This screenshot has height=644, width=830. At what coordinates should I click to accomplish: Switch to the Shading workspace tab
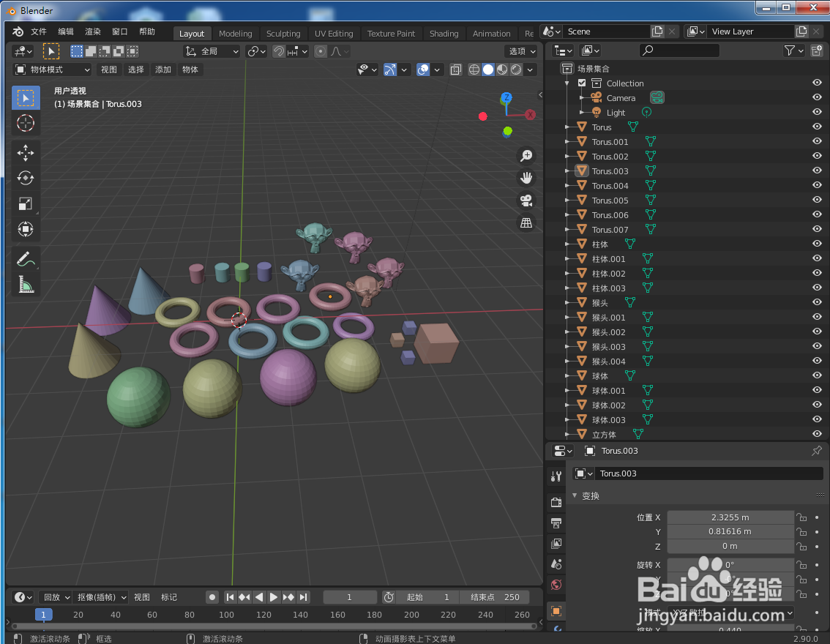(x=444, y=33)
